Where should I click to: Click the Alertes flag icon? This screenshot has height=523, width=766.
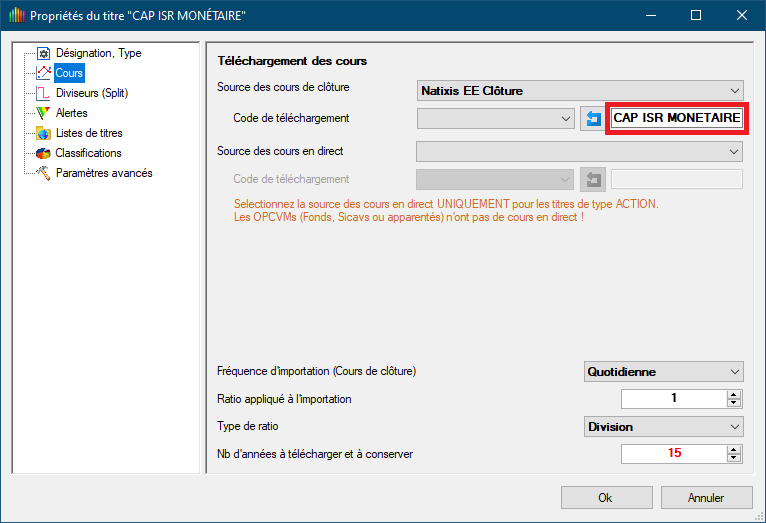point(43,113)
